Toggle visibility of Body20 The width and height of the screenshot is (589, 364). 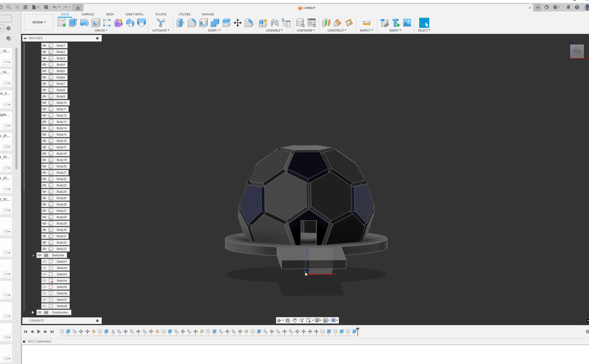[x=44, y=166]
